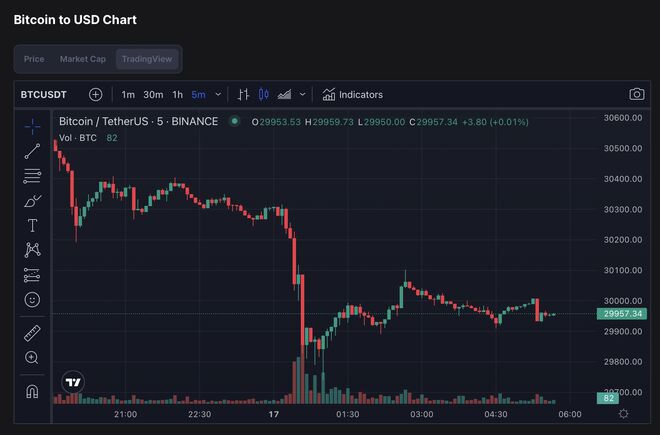Open the candlestick chart type selector

264,94
